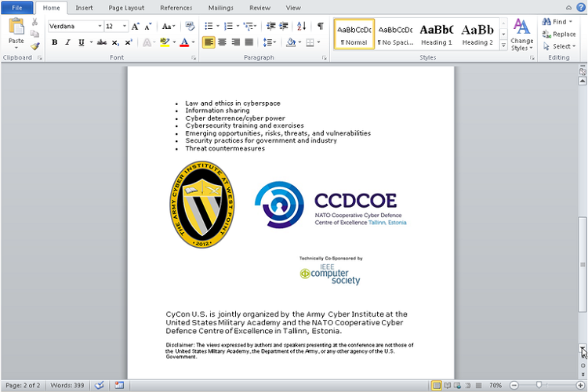Switch to Web Layout view
The height and width of the screenshot is (392, 588).
(x=457, y=385)
